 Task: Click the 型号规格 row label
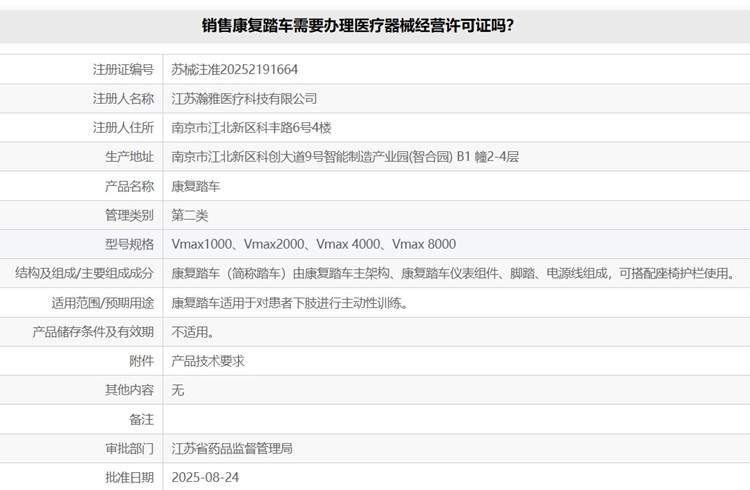[129, 244]
